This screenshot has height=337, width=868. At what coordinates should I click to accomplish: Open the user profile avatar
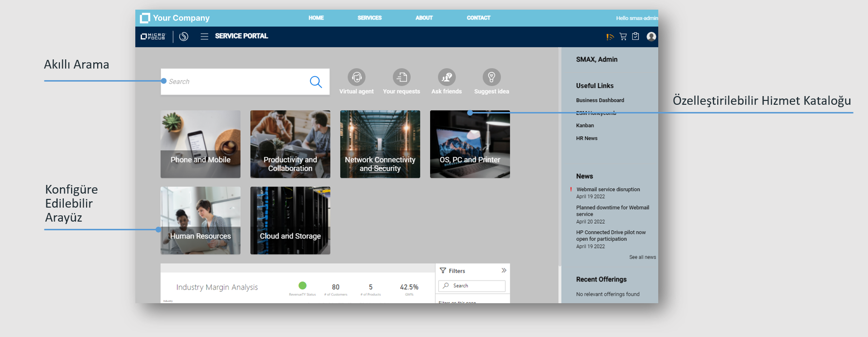651,37
